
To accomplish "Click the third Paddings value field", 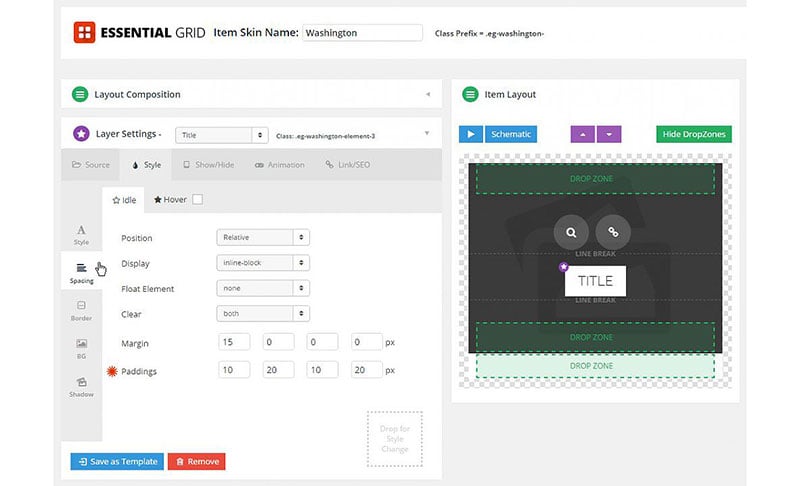I will (322, 370).
